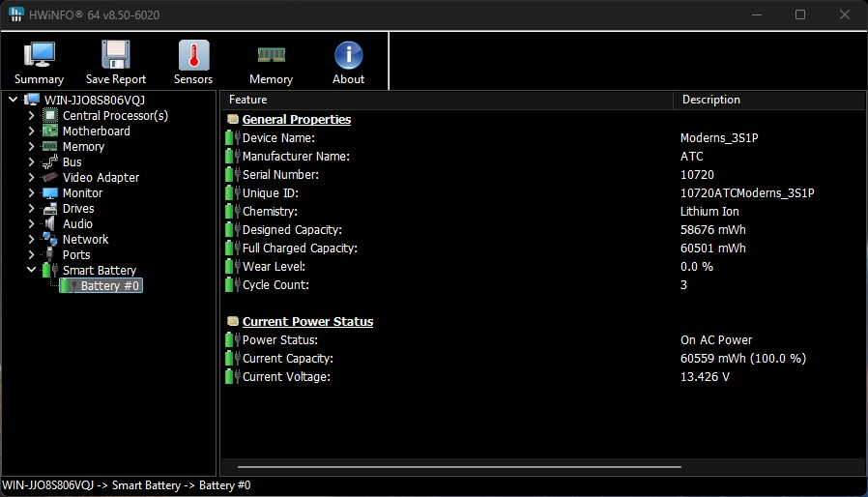868x497 pixels.
Task: Click the battery icon next to Device Name
Action: (x=233, y=137)
